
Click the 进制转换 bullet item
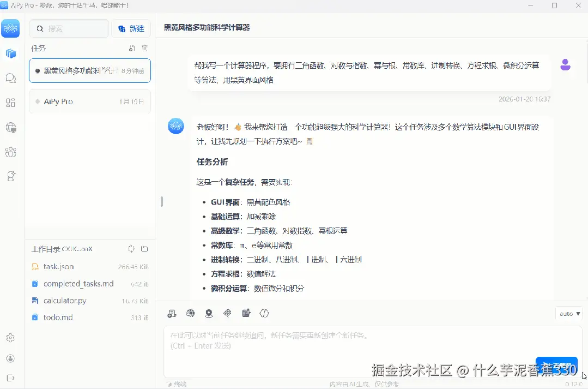(x=286, y=260)
